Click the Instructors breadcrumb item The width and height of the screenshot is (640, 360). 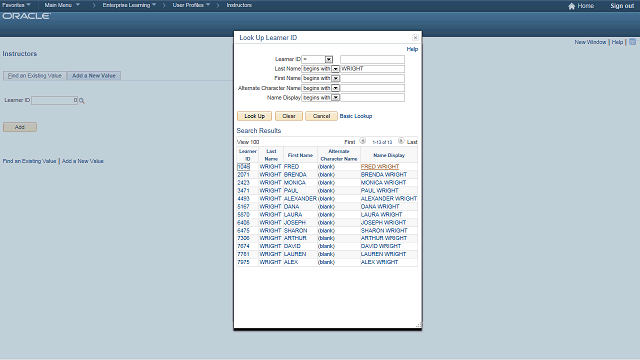tap(239, 5)
